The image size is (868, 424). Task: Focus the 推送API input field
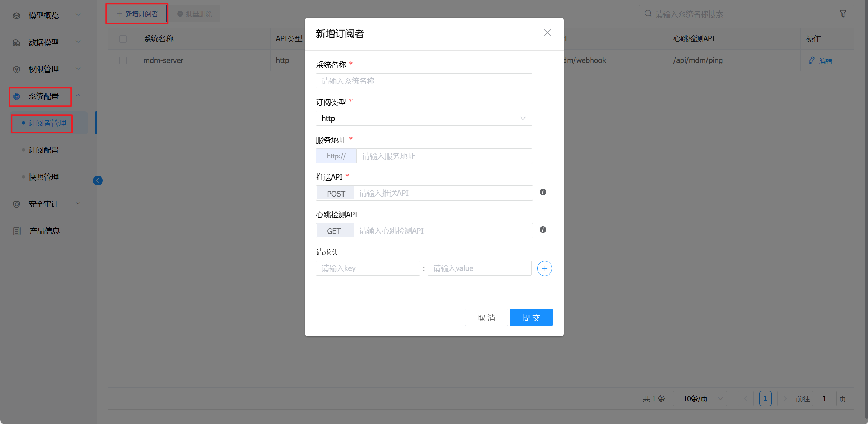(443, 193)
